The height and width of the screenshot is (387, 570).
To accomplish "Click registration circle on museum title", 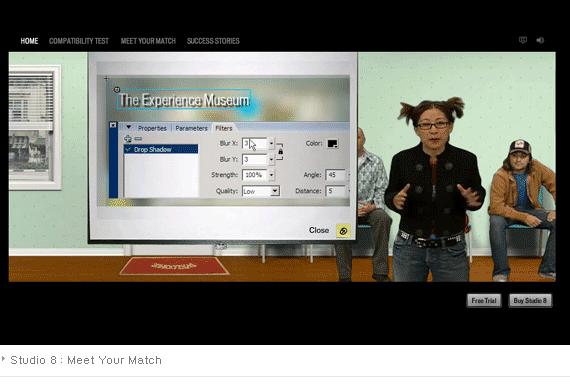I will pos(117,89).
